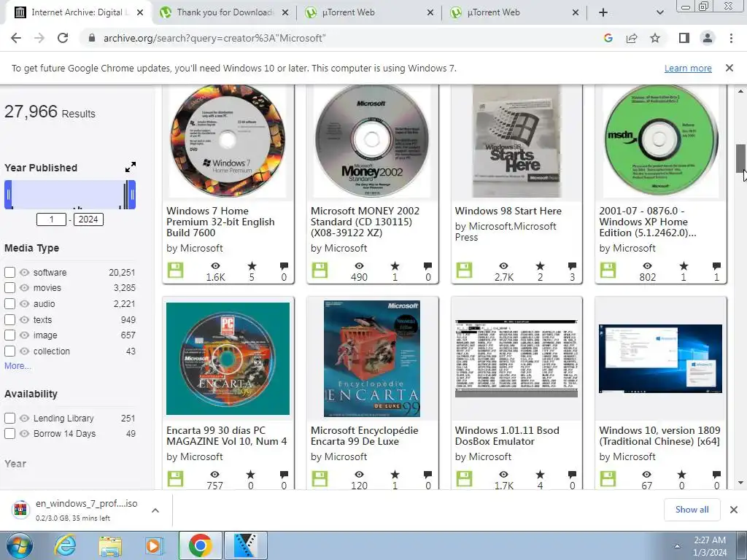
Task: Dismiss the Chrome update notification bar
Action: click(x=729, y=68)
